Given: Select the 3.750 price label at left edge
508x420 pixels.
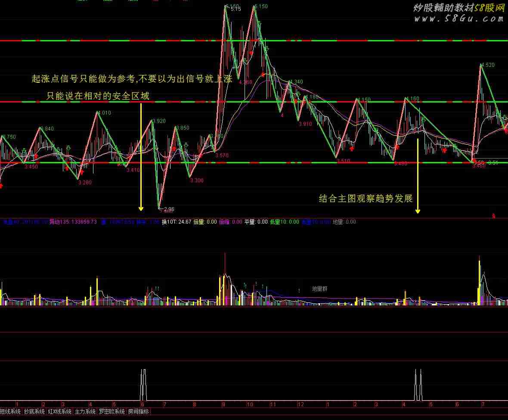Looking at the screenshot, I should click(9, 137).
